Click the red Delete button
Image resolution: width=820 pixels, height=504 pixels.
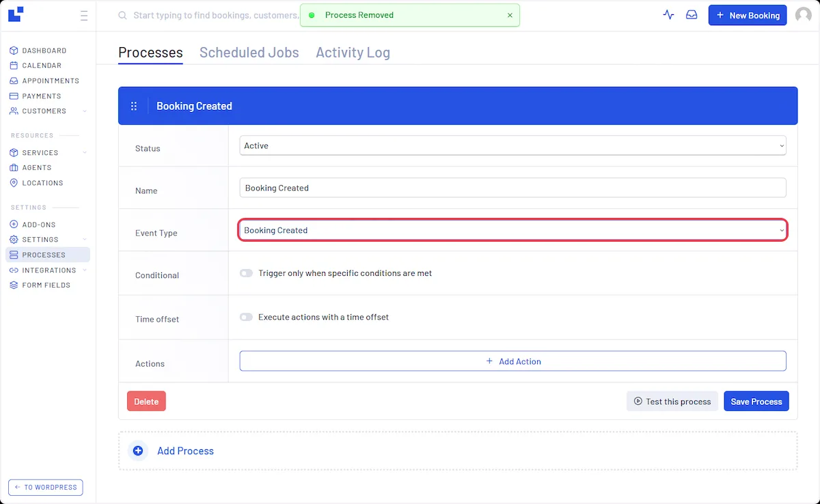[x=146, y=402]
